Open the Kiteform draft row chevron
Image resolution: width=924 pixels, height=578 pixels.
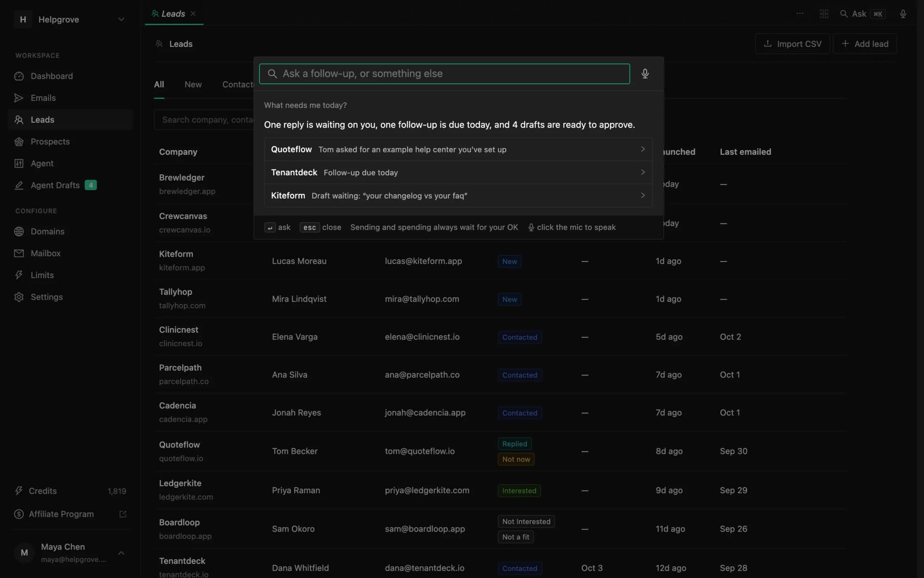642,195
